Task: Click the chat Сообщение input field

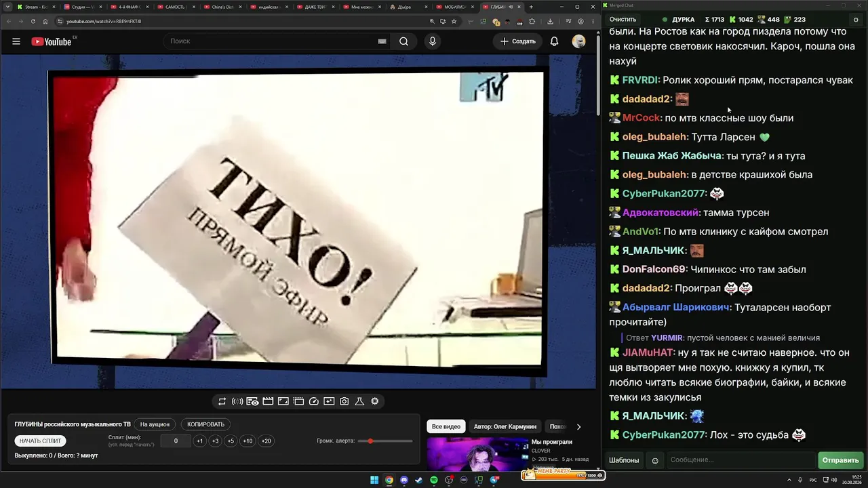Action: (x=741, y=460)
